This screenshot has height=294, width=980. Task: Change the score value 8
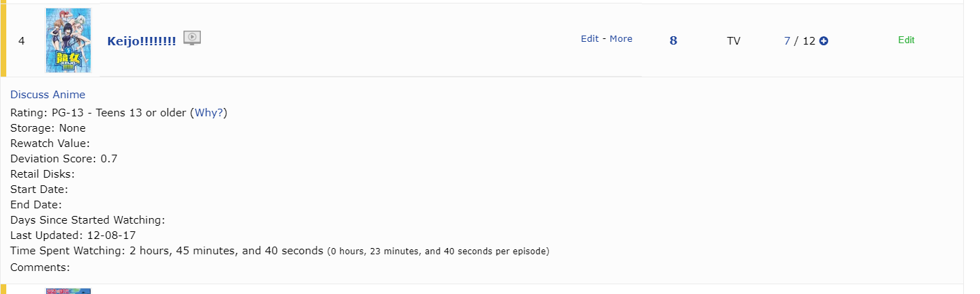coord(673,40)
